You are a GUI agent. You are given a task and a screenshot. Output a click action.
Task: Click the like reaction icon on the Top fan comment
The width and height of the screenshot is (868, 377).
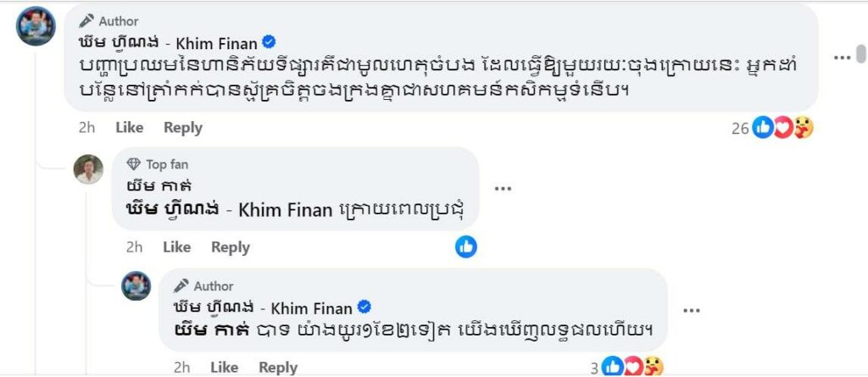tap(466, 247)
